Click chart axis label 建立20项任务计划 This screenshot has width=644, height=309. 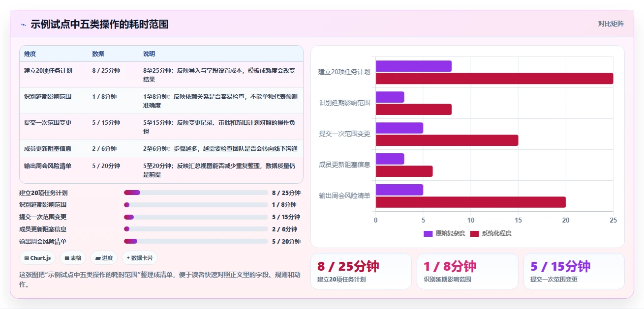[344, 72]
